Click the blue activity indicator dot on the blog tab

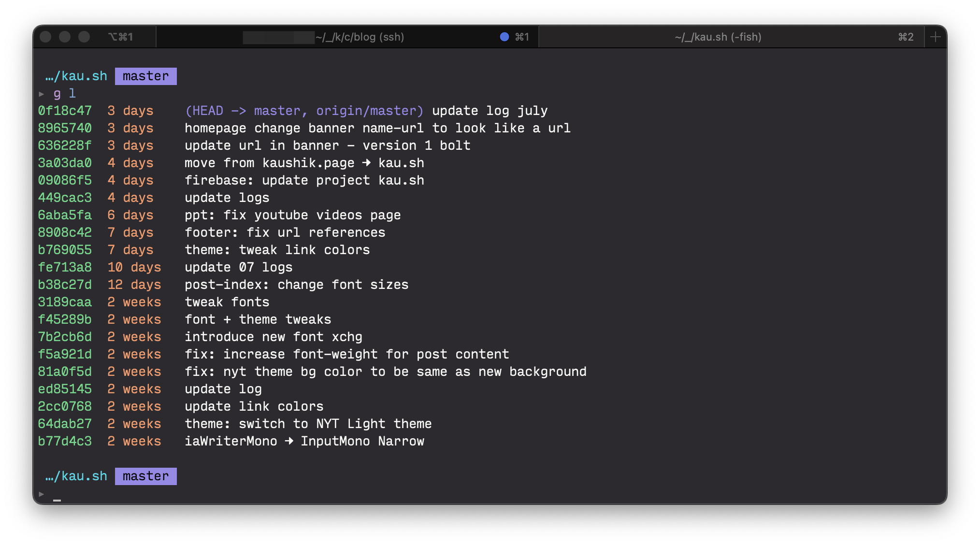coord(504,36)
